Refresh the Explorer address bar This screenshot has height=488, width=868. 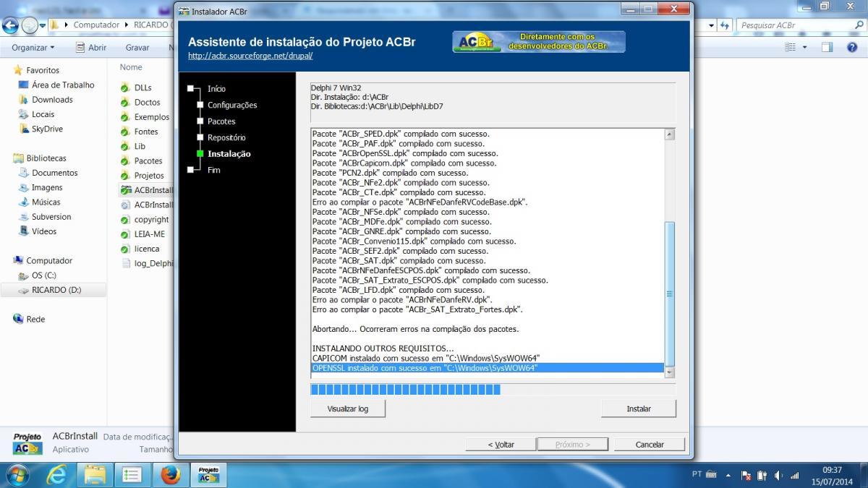[725, 25]
